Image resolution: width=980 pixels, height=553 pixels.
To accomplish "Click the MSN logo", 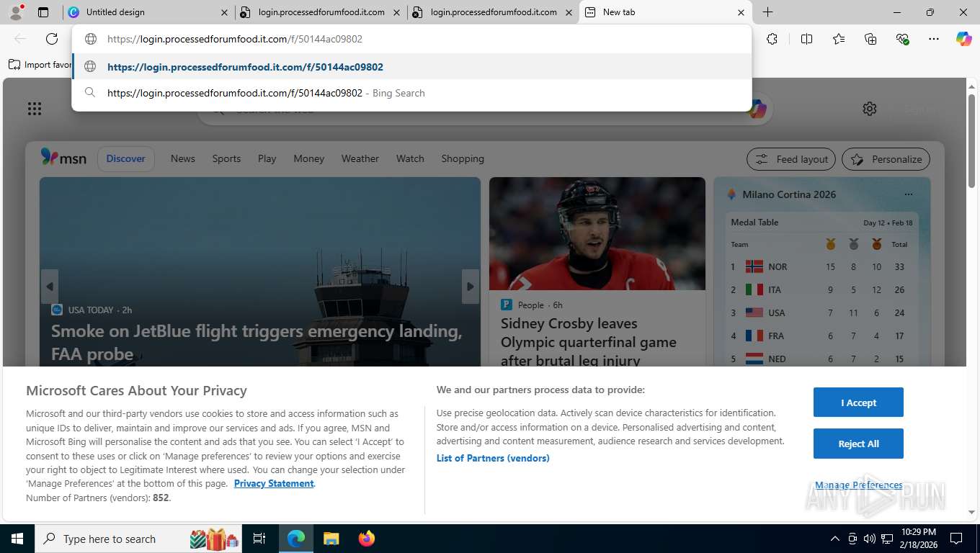I will coord(63,158).
